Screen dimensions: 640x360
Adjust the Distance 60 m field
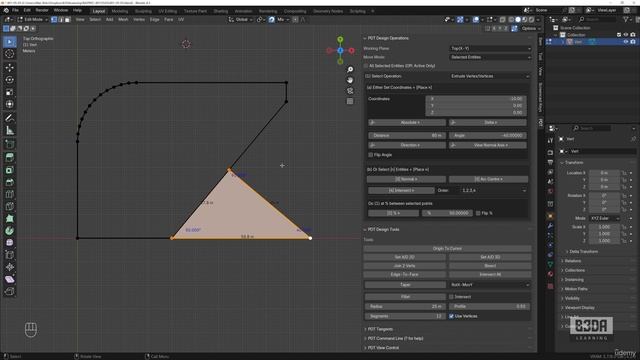point(407,136)
